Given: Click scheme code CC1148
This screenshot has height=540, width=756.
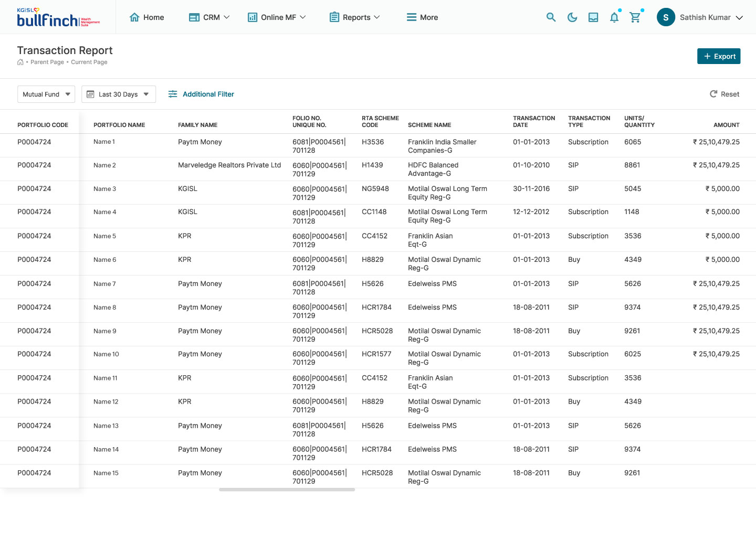Looking at the screenshot, I should point(374,211).
